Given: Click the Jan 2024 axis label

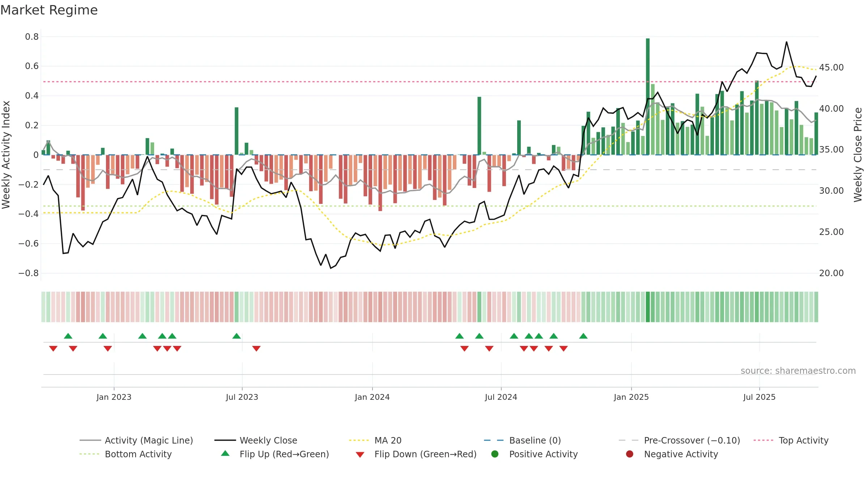Looking at the screenshot, I should point(372,397).
